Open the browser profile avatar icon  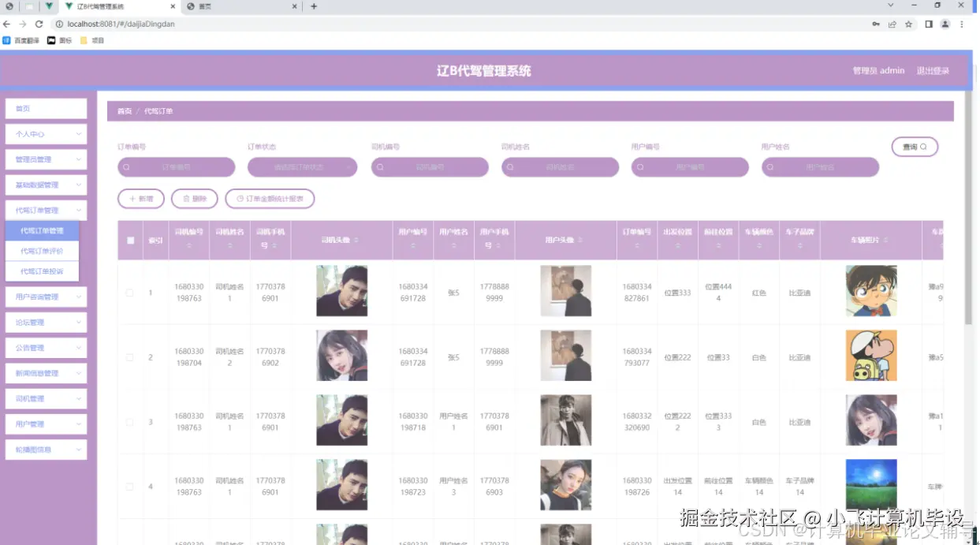pos(945,24)
